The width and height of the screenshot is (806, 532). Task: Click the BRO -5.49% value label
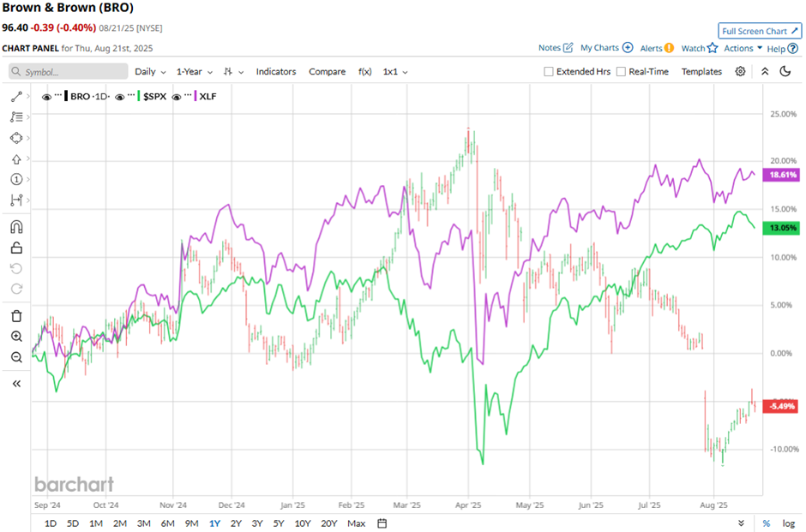pos(782,406)
